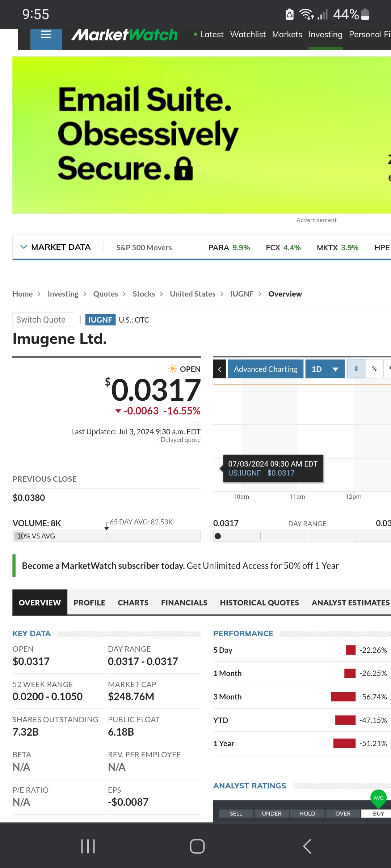Open the Watchlist menu item
Viewport: 391px width, 868px height.
pyautogui.click(x=248, y=34)
